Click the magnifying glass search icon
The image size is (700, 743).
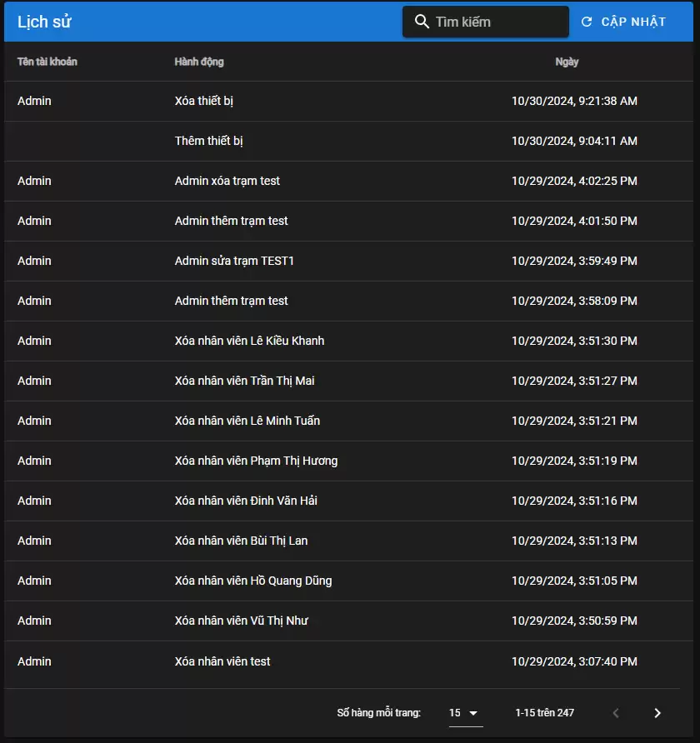(x=422, y=22)
